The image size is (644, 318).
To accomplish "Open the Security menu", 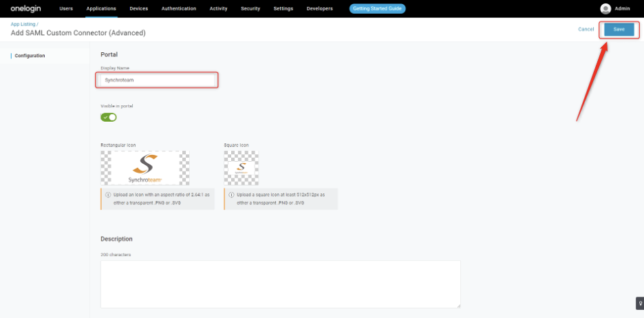I will click(x=250, y=9).
